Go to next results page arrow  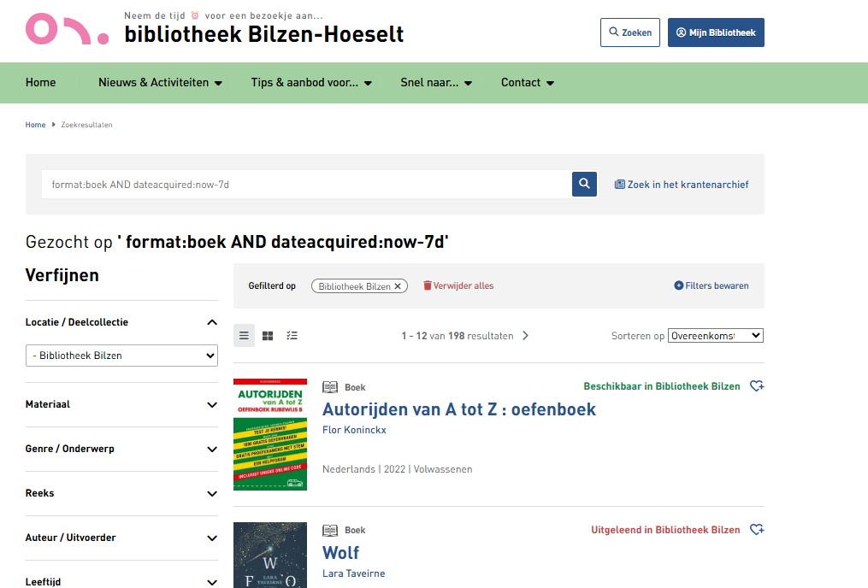pyautogui.click(x=525, y=336)
